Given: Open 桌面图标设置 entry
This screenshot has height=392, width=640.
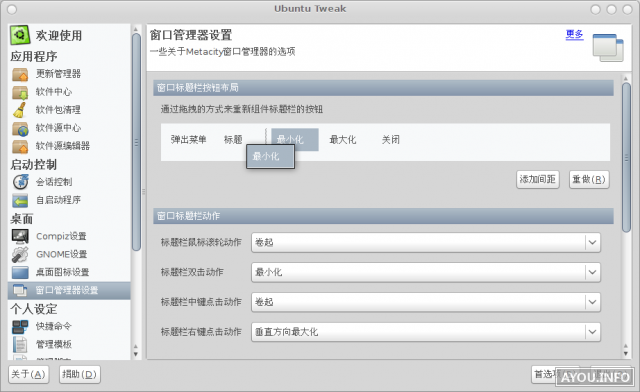Looking at the screenshot, I should [x=63, y=272].
